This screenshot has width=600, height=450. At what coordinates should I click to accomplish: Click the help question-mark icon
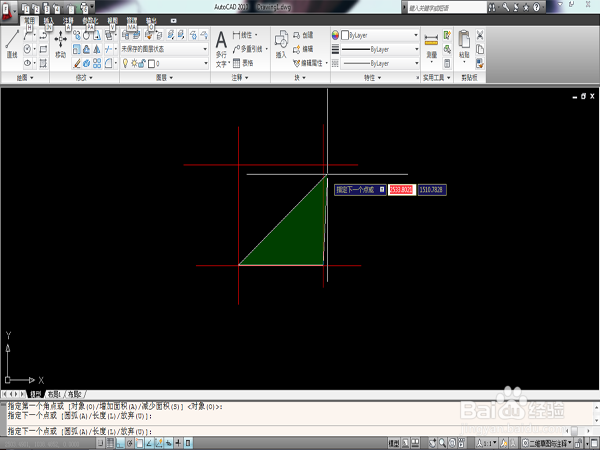(536, 7)
